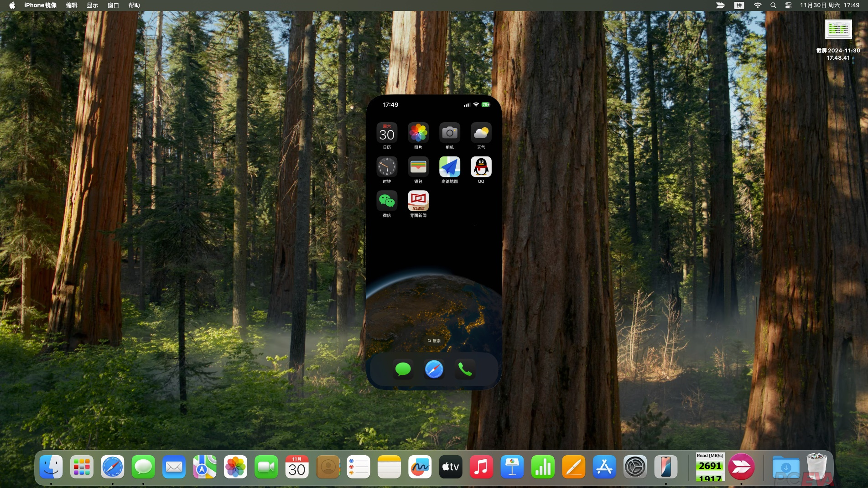The height and width of the screenshot is (488, 868).
Task: Open the 编辑 menu in menu bar
Action: [x=72, y=5]
